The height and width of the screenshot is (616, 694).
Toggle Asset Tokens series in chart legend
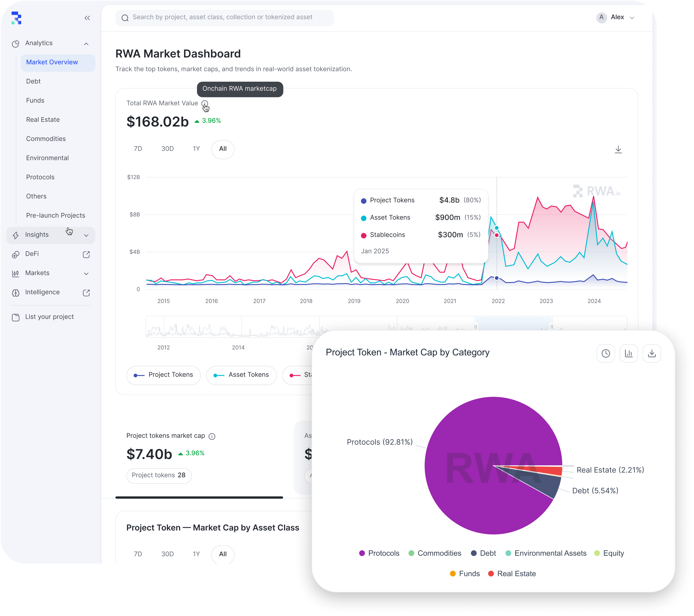[x=241, y=375]
